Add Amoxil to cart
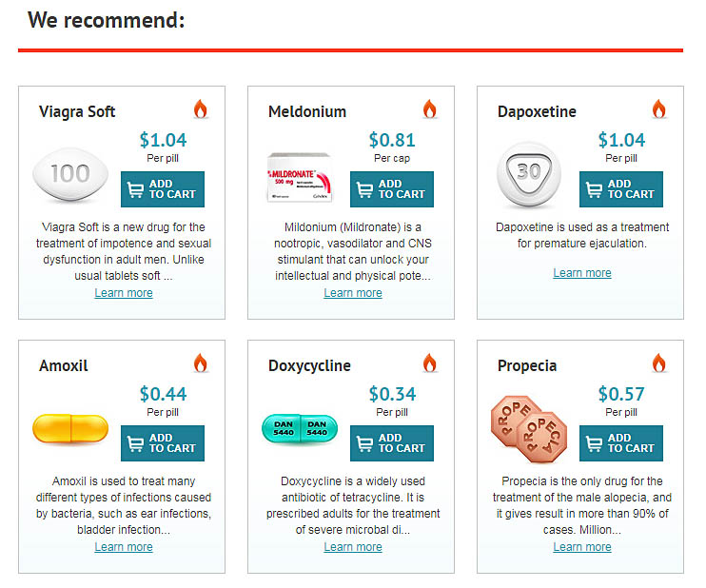The height and width of the screenshot is (588, 706). pos(163,443)
